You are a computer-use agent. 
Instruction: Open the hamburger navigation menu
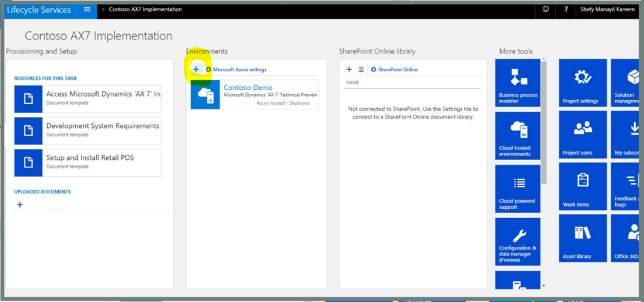pos(87,9)
